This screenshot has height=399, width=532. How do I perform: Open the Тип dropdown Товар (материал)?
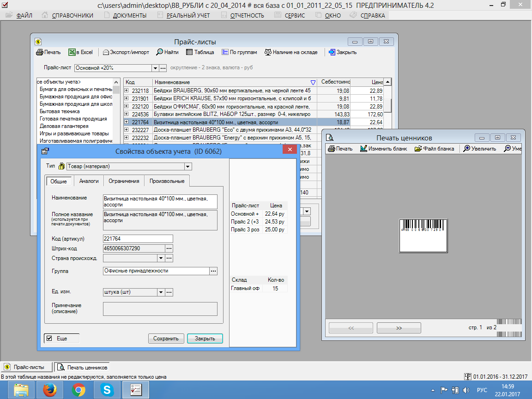[188, 167]
